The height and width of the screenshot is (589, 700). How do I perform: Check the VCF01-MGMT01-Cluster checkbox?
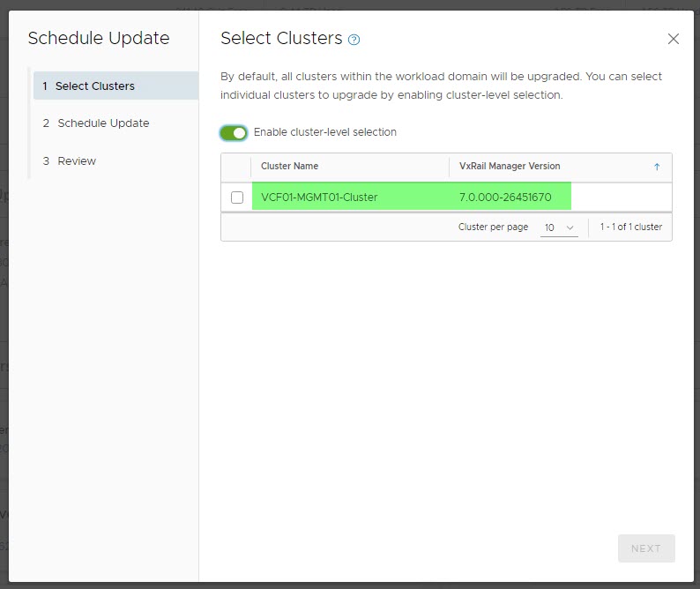[237, 198]
